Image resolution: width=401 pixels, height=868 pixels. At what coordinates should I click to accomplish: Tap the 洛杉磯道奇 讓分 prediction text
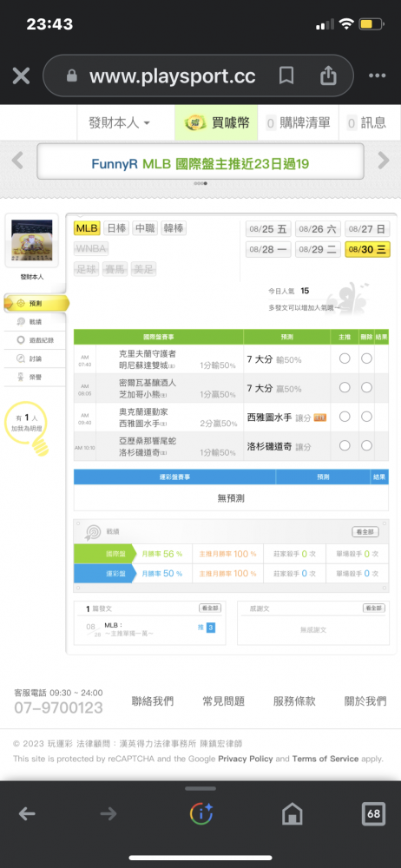click(x=279, y=446)
